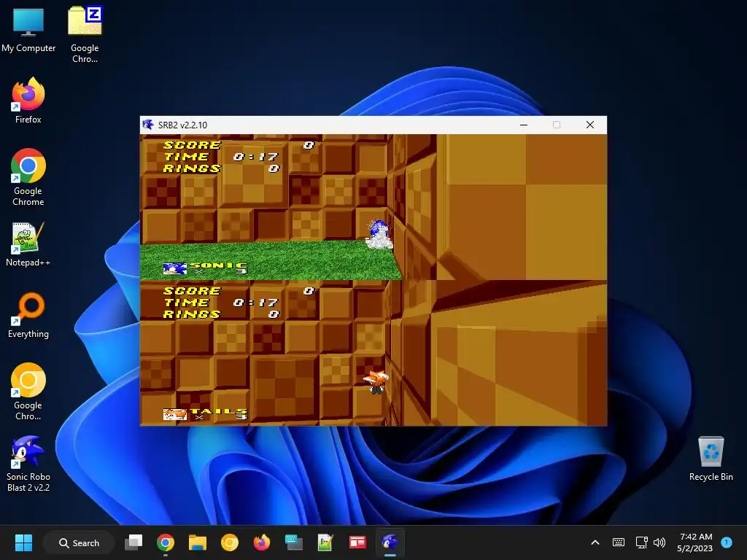
Task: Select the Firefox desktop shortcut
Action: coord(28,101)
